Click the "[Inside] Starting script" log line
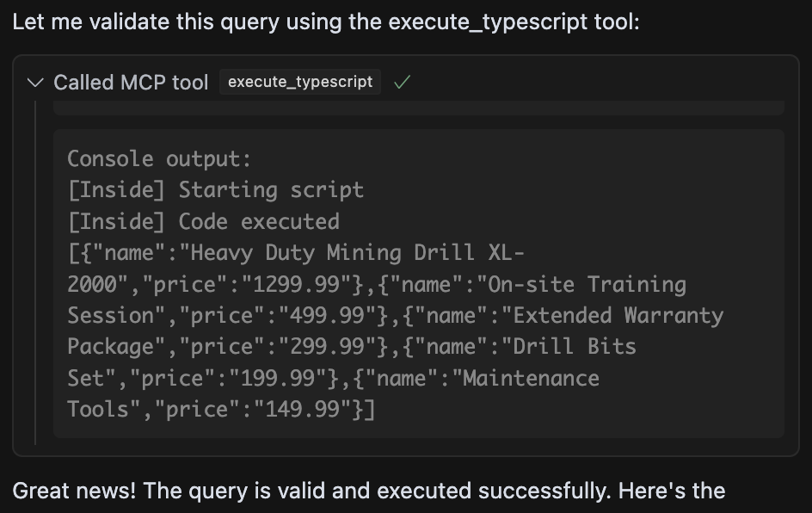 (216, 190)
